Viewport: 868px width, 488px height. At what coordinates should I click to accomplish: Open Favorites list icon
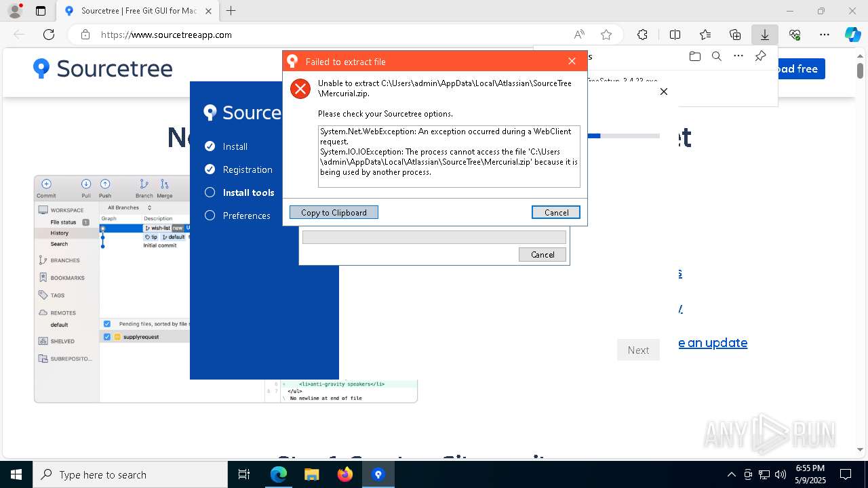coord(705,35)
